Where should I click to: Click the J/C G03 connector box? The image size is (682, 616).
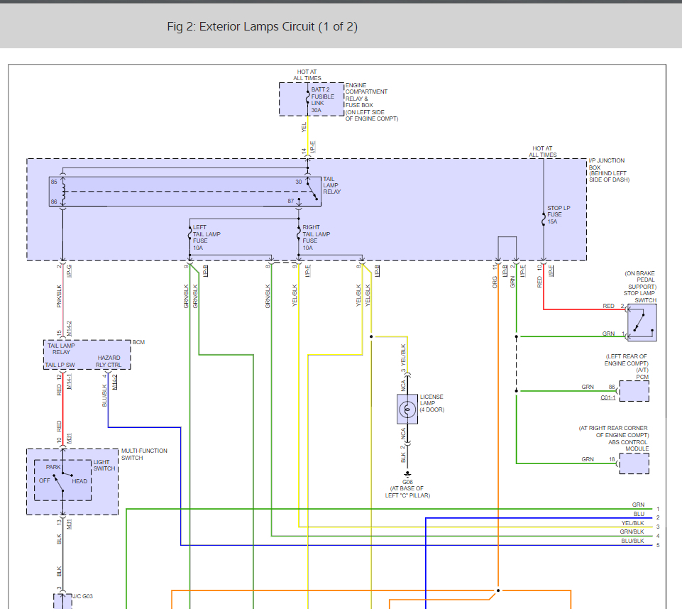pyautogui.click(x=63, y=602)
